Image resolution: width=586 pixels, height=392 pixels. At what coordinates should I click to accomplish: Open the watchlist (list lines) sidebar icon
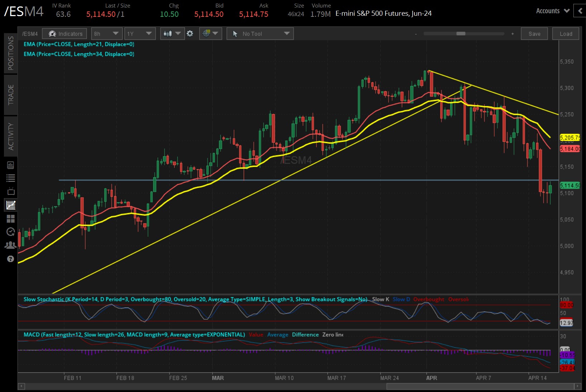(11, 178)
